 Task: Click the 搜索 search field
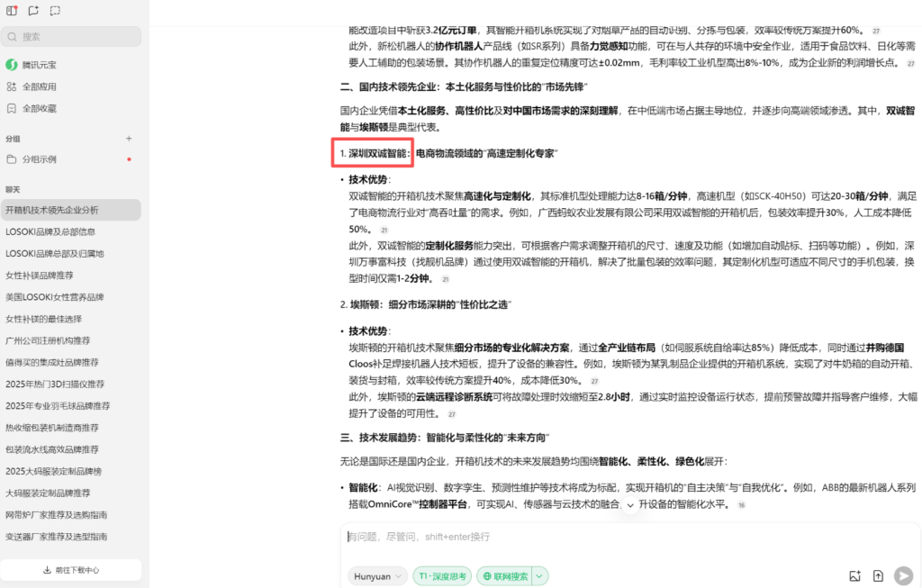(x=71, y=37)
